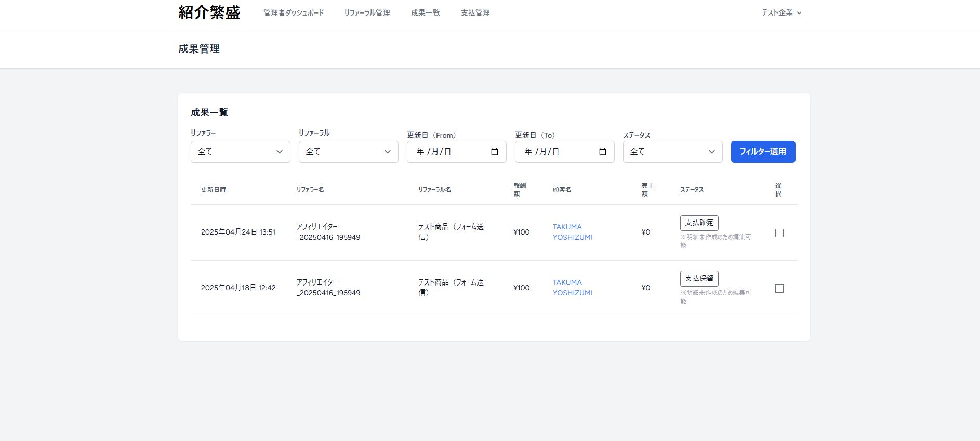This screenshot has width=980, height=441.
Task: Click date cell 2025年04月24日 13:51
Action: [x=239, y=232]
